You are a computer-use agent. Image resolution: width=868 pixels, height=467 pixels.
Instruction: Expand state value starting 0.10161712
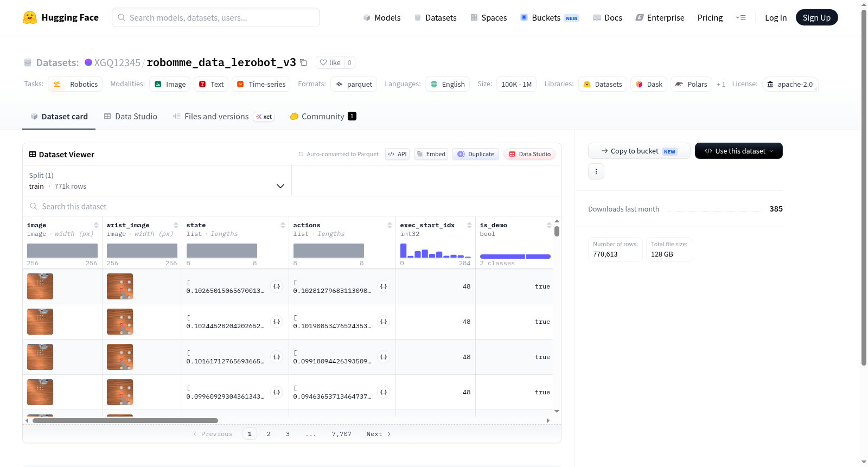pyautogui.click(x=277, y=357)
